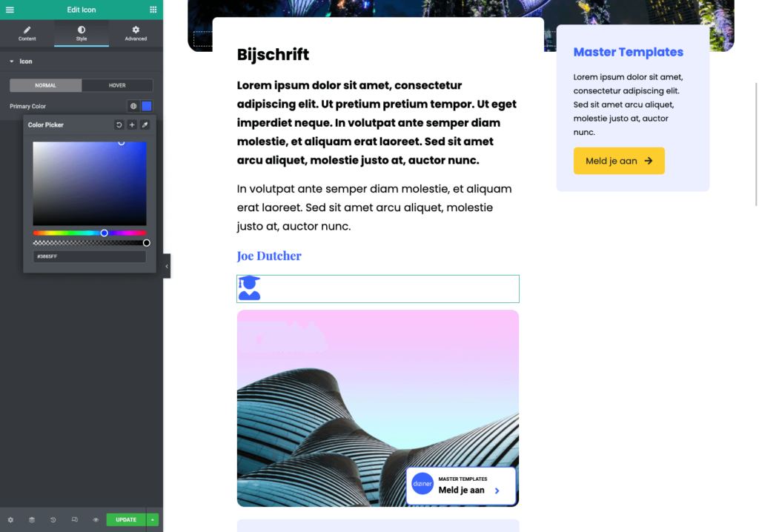759x532 pixels.
Task: Open the hamburger menu in panel header
Action: (x=10, y=10)
